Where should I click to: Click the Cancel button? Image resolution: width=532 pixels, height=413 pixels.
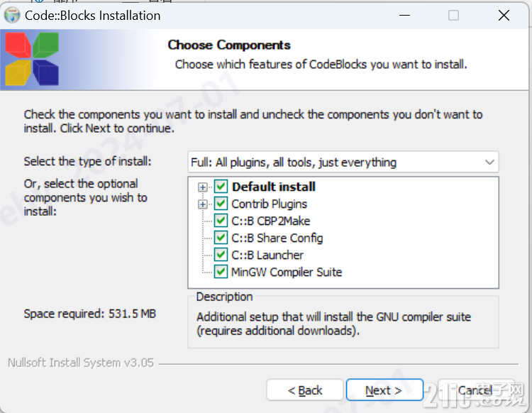(475, 390)
